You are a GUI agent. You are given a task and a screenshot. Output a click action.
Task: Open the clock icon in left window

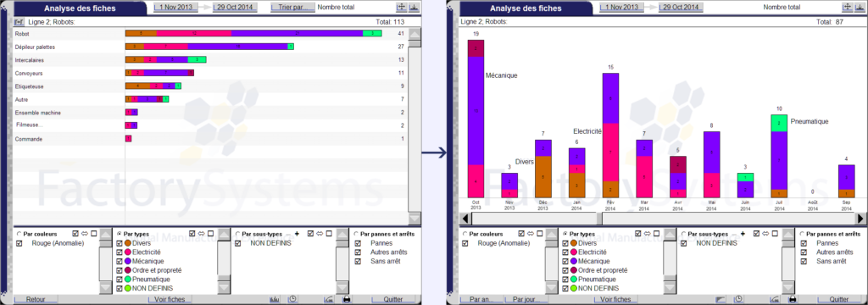point(292,299)
